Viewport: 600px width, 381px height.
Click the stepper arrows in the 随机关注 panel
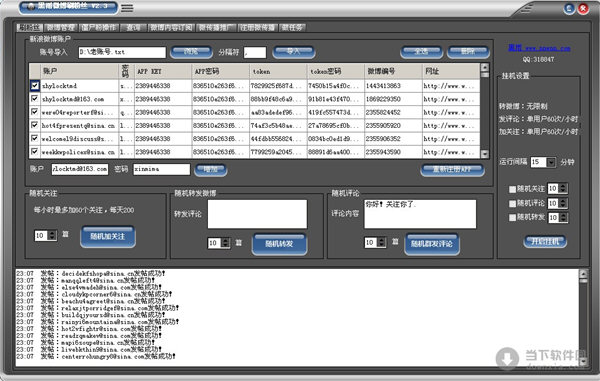(53, 235)
